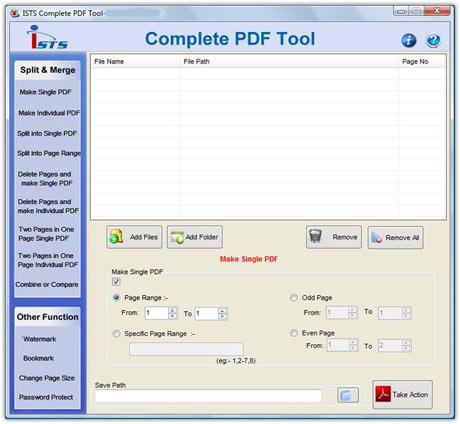Viewport: 460px width, 424px height.
Task: Click the Add Folder button
Action: click(x=195, y=237)
